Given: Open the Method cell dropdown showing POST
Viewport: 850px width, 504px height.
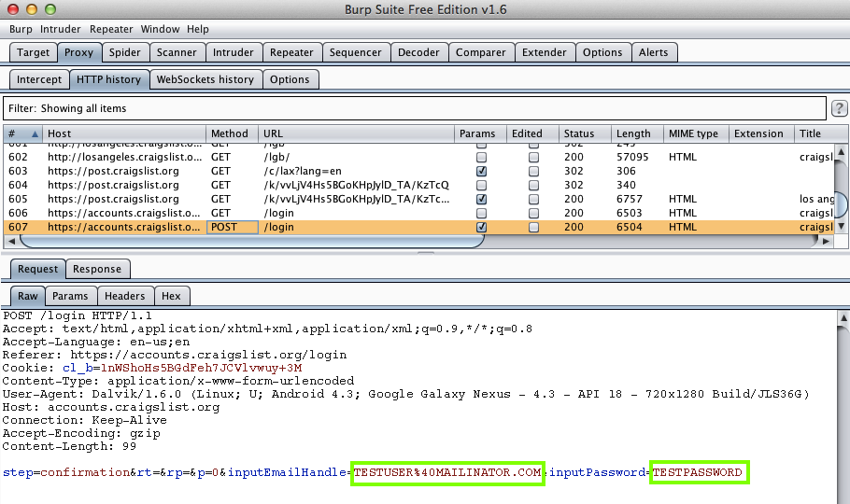Looking at the screenshot, I should click(x=232, y=227).
